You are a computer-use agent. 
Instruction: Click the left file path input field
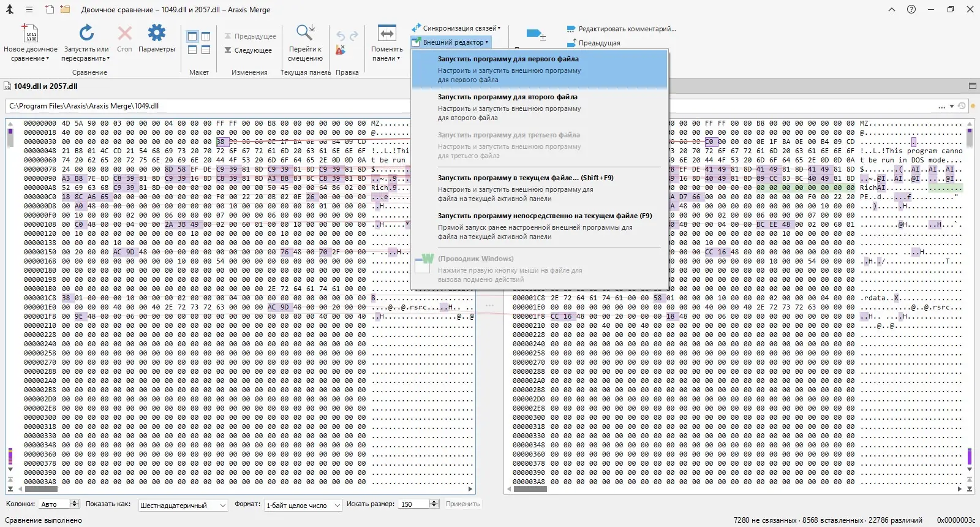(208, 106)
